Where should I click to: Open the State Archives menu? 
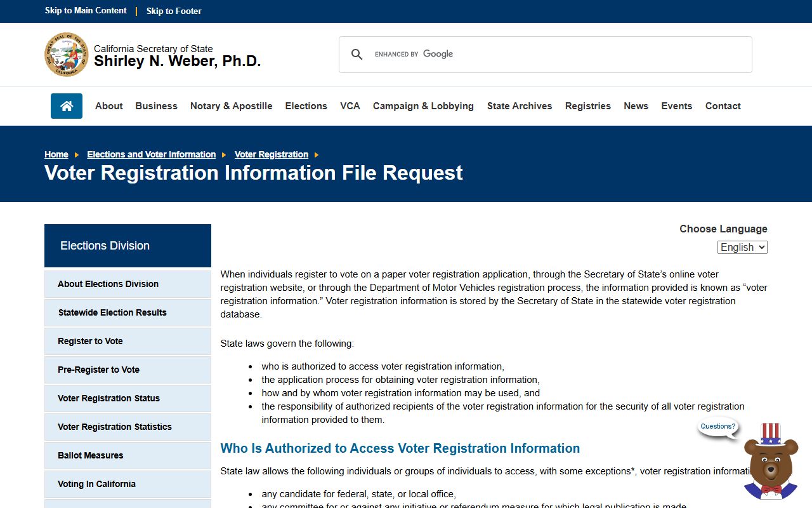[520, 106]
